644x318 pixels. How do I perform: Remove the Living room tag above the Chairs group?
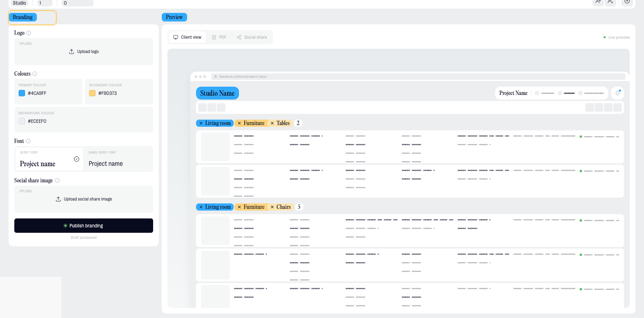(x=201, y=207)
